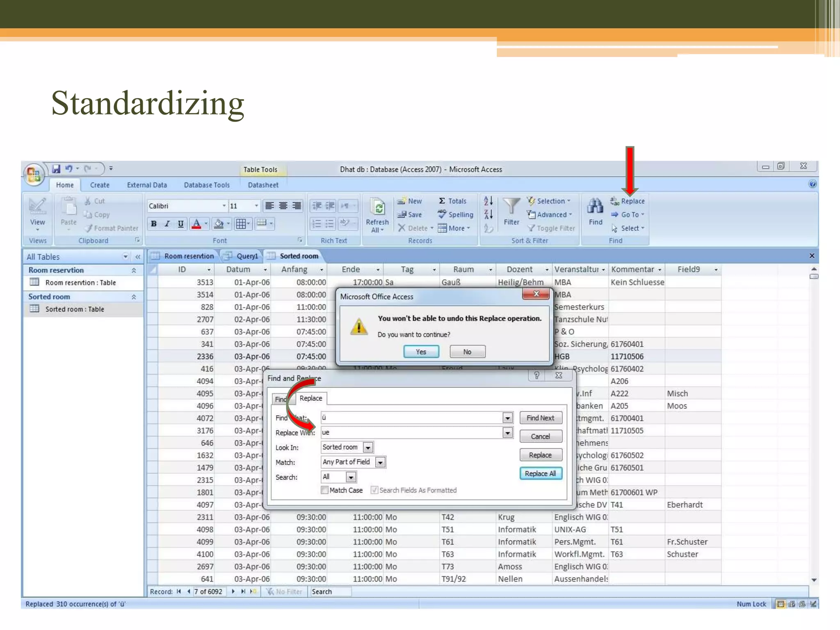Sort ascending A to Z
Viewport: 840px width, 630px height.
pos(488,201)
